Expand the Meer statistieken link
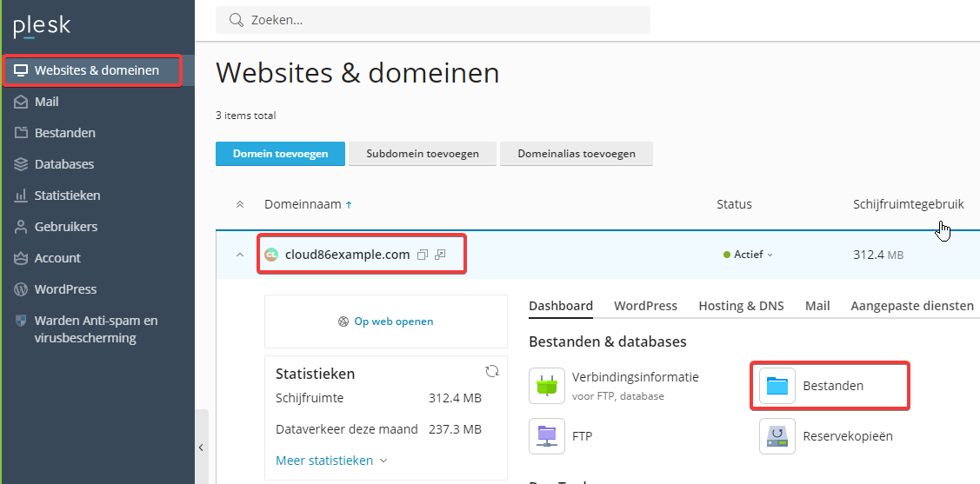Screen dimensions: 980x484 point(331,461)
